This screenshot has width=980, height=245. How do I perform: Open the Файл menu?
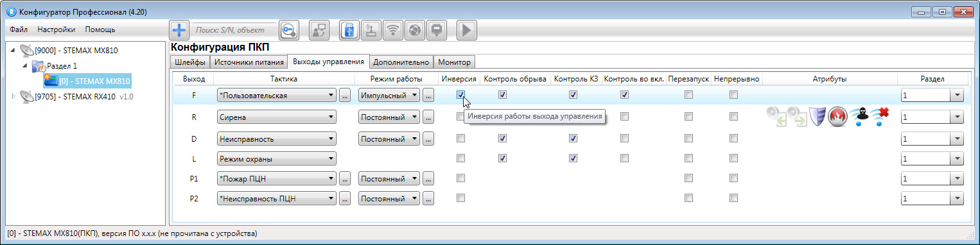[x=19, y=30]
